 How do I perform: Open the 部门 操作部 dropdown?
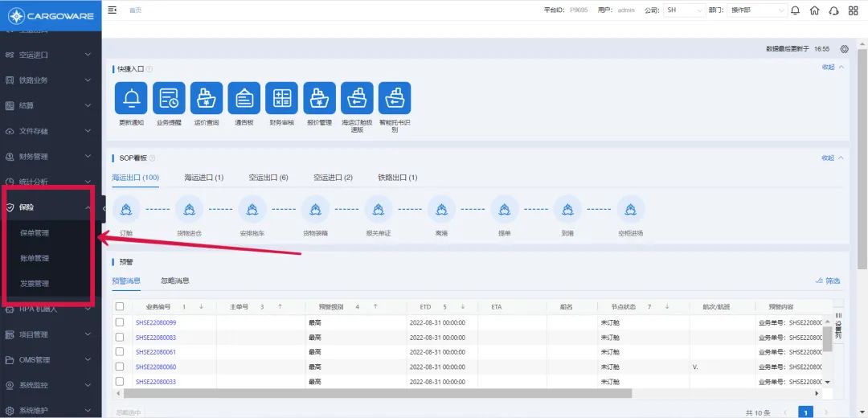756,10
